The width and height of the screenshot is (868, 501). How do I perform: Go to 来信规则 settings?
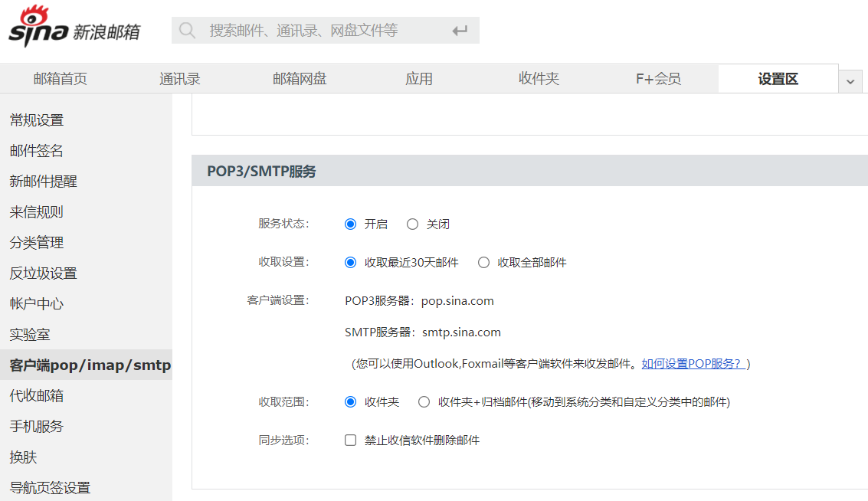coord(37,212)
